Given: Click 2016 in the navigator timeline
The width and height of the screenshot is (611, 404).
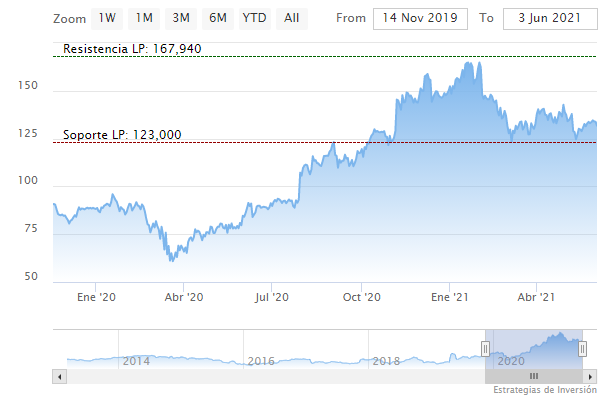Looking at the screenshot, I should click(261, 360).
